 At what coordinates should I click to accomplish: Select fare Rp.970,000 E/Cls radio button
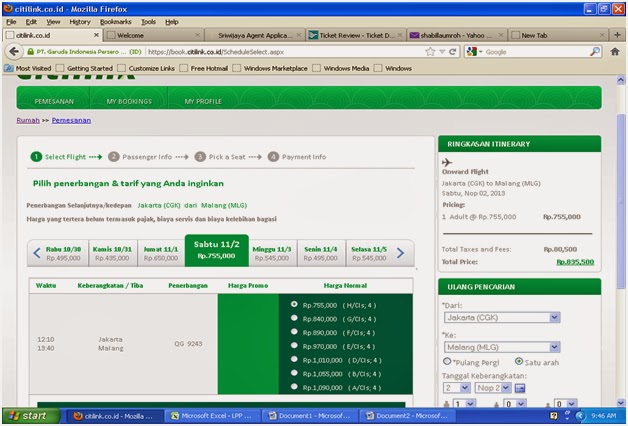pos(294,345)
